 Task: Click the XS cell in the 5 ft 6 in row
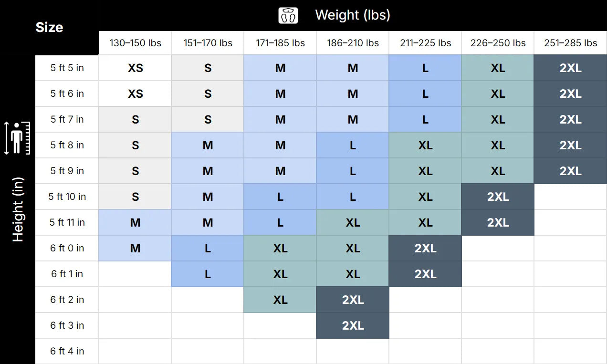click(x=135, y=94)
